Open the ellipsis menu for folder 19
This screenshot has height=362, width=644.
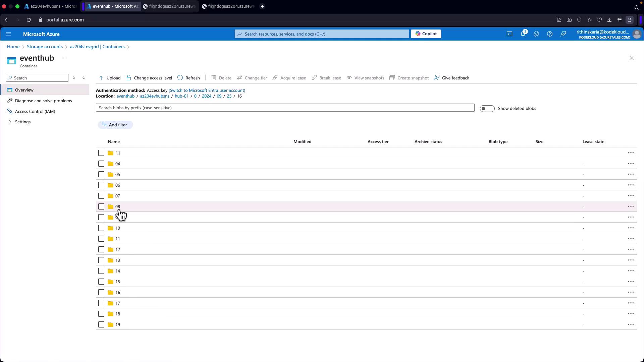click(x=631, y=324)
